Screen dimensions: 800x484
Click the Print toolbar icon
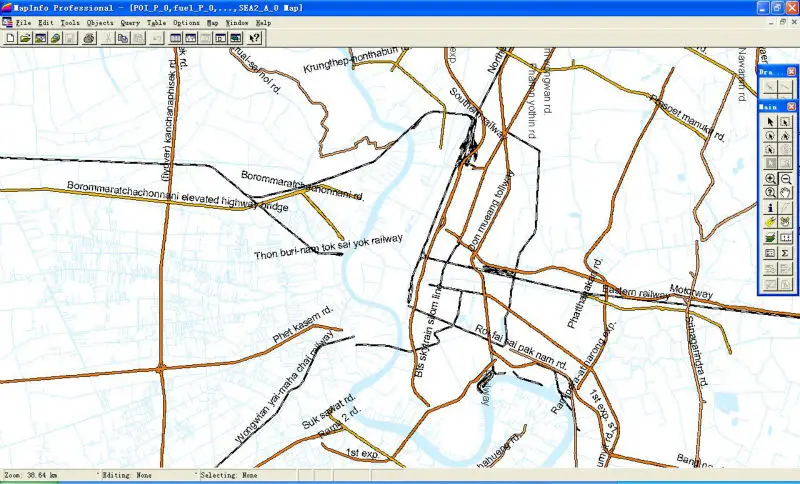pyautogui.click(x=89, y=38)
